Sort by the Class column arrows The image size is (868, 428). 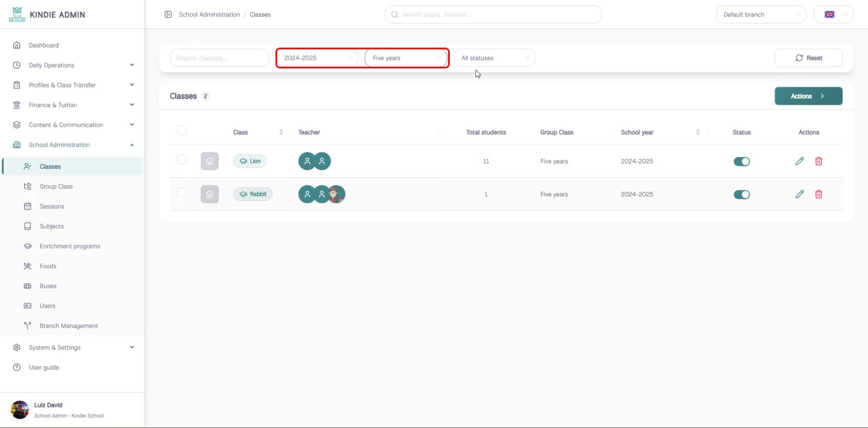(x=281, y=132)
